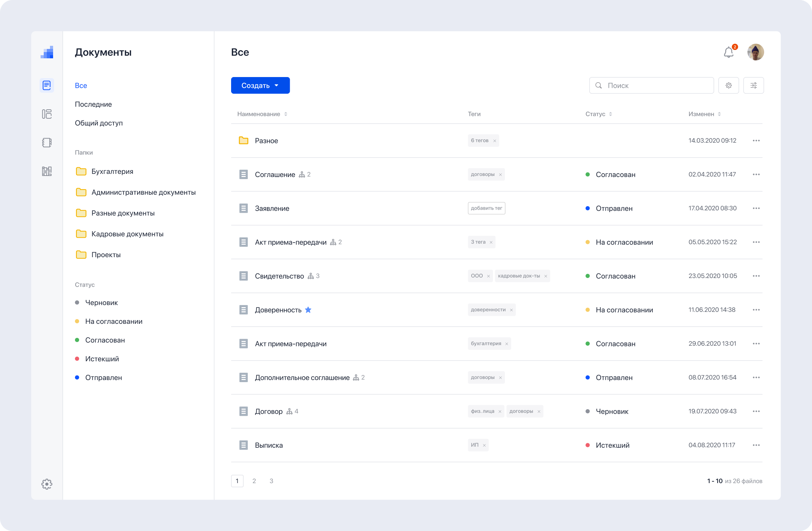Sort by the Изменен column
This screenshot has width=812, height=531.
[x=704, y=114]
